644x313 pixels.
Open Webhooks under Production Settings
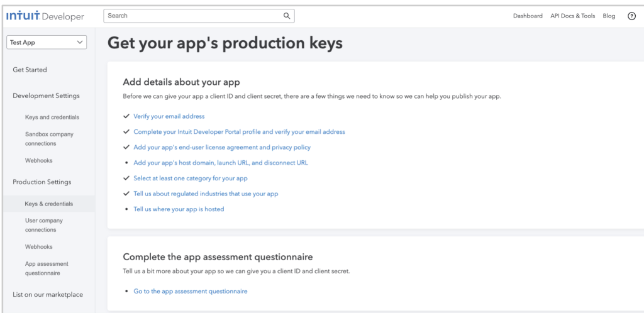click(38, 247)
